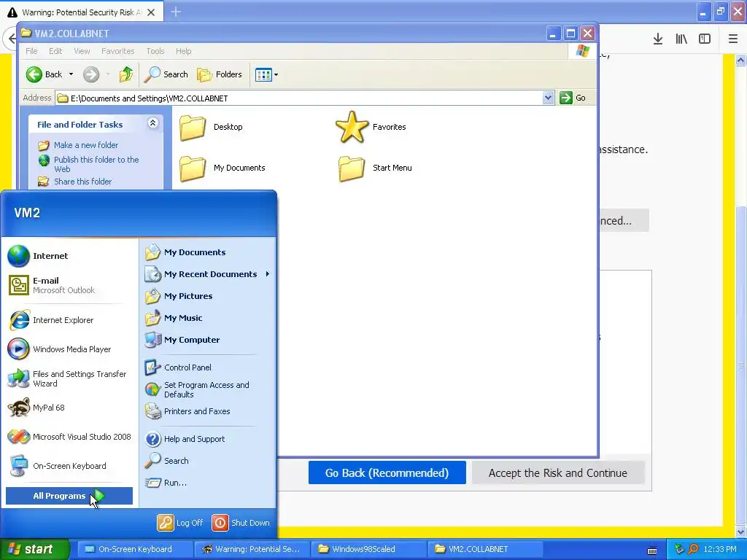
Task: Close the Warning: Potential Security Risk tab
Action: point(151,12)
